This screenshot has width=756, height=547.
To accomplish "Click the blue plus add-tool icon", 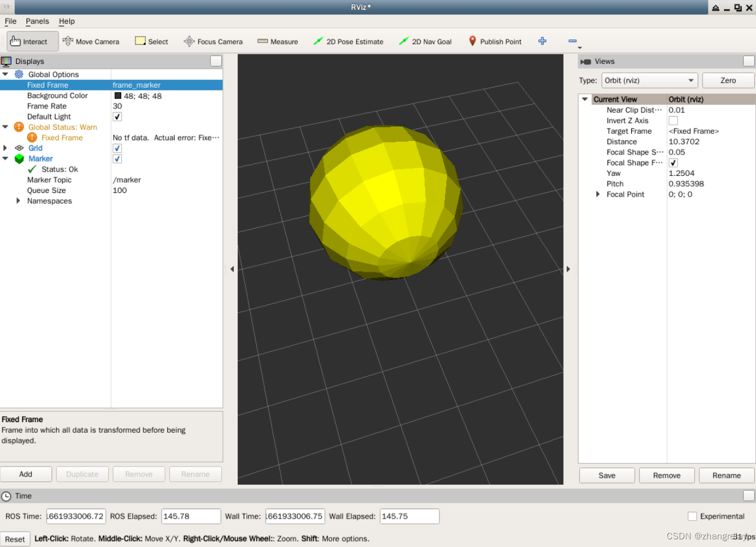I will point(542,41).
